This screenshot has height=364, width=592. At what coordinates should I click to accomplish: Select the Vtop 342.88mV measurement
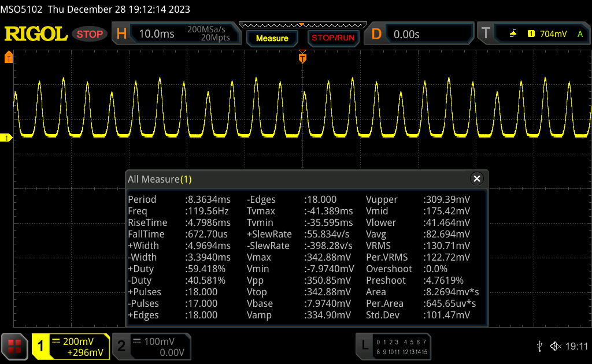click(x=299, y=292)
